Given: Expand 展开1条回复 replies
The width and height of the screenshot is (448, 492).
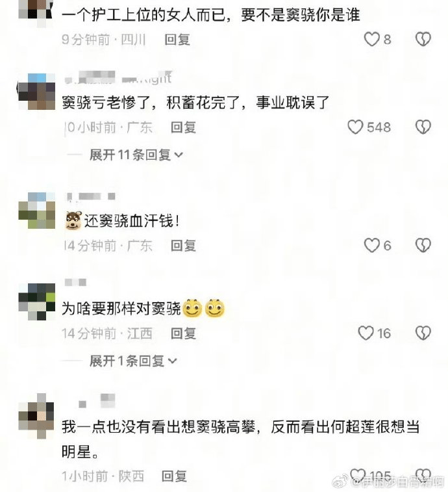Looking at the screenshot, I should tap(133, 361).
